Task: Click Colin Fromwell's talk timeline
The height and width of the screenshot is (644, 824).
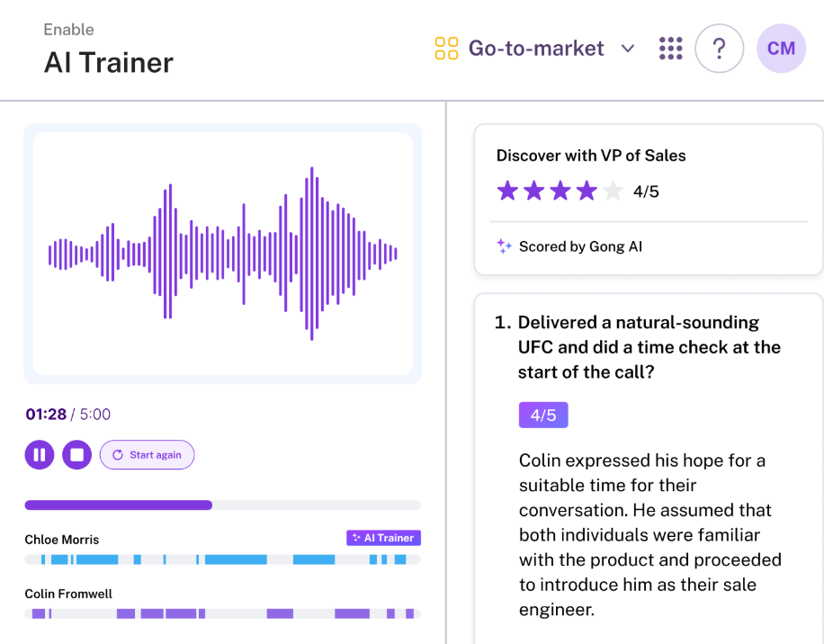Action: tap(222, 613)
